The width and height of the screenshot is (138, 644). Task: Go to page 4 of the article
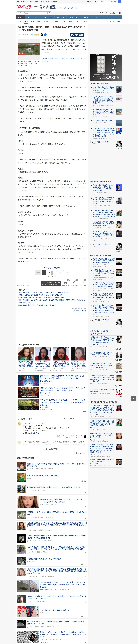click(x=60, y=273)
